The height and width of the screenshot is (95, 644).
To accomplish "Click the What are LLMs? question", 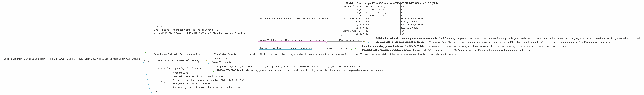I will [x=181, y=73].
